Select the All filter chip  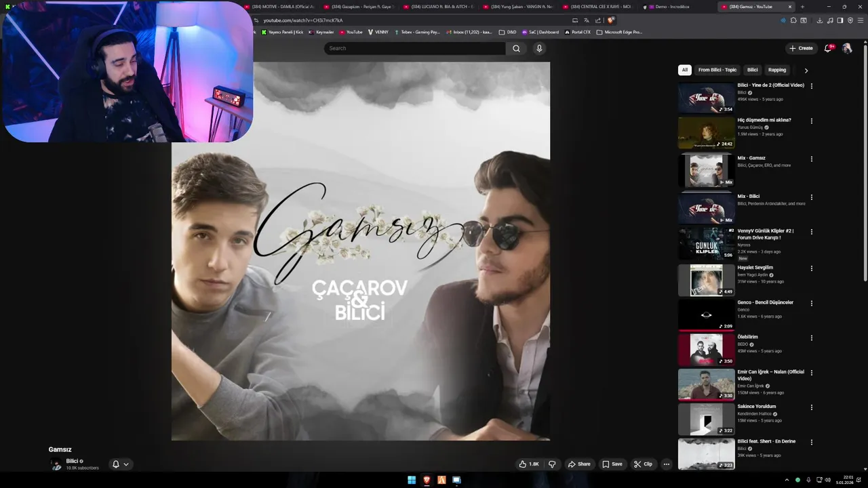tap(685, 70)
